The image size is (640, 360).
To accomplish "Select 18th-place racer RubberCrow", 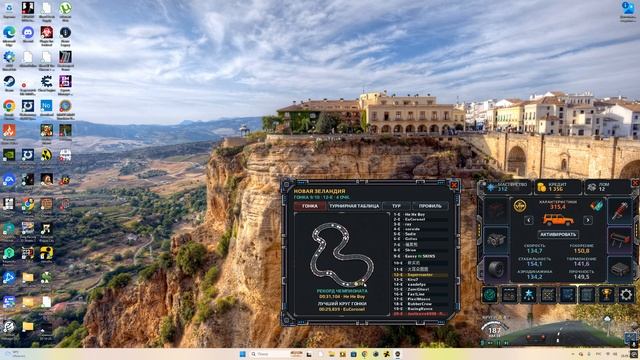I will (420, 304).
